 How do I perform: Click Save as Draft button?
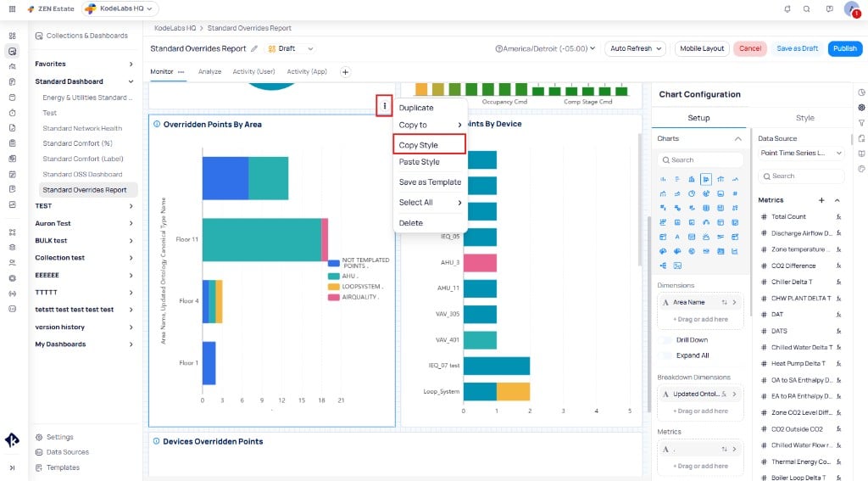797,48
